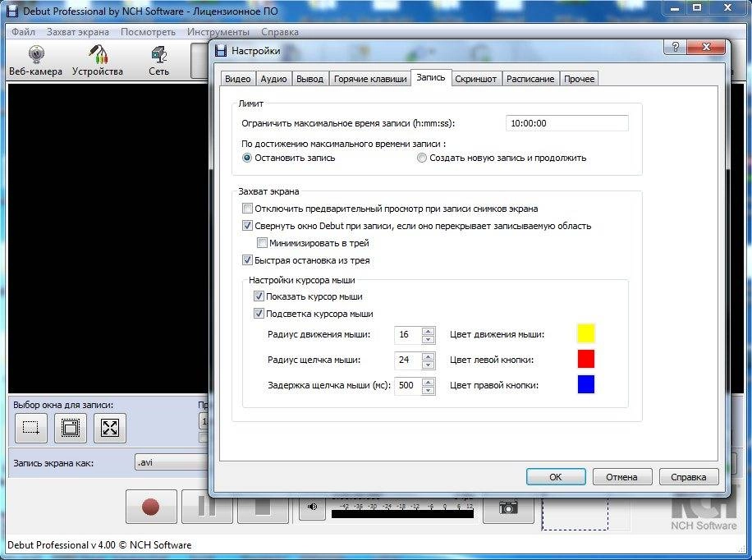Take a snapshot with camera icon
This screenshot has width=752, height=560.
pos(508,507)
